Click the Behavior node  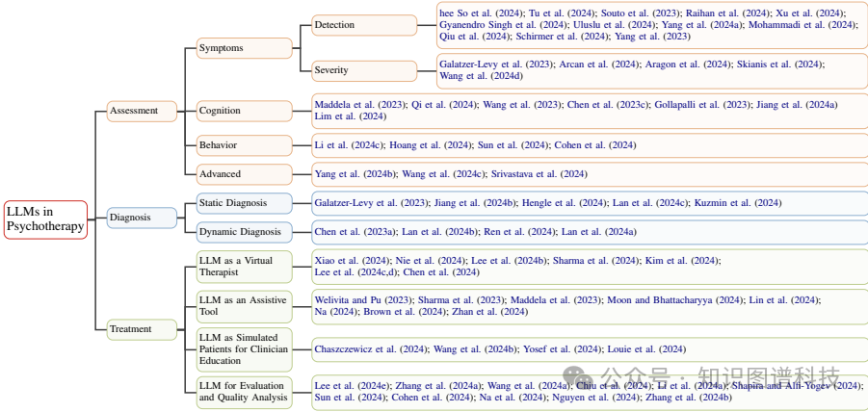244,145
